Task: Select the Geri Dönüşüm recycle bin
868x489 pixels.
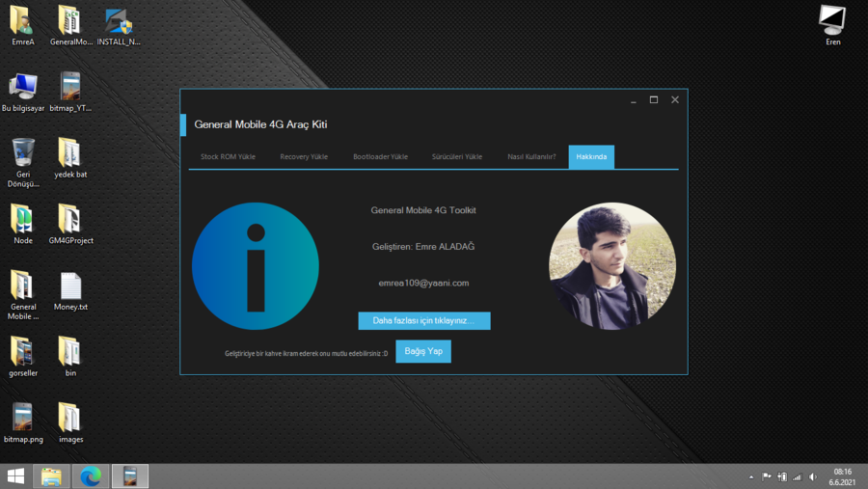Action: (x=23, y=163)
